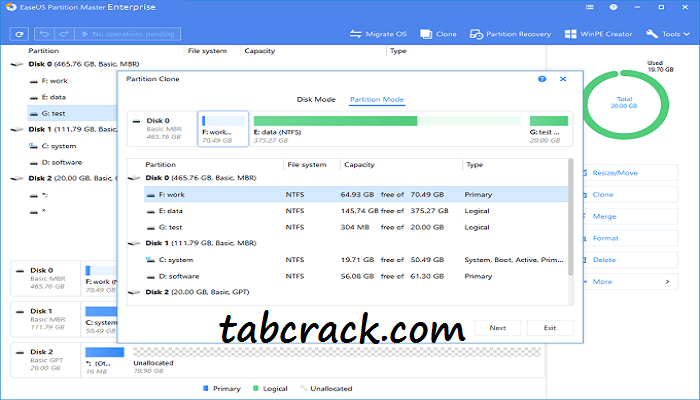Click Disk 0 info box in dialog
Screen dimensions: 700x400
(162, 129)
